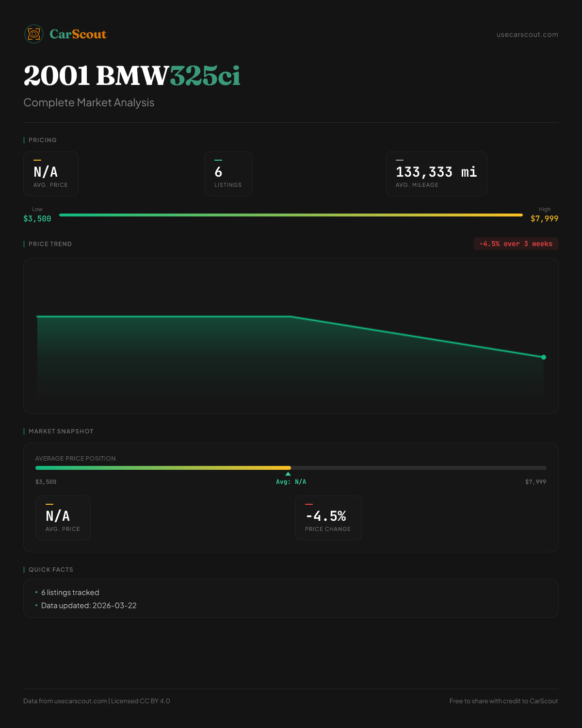Click the -4.5% over 3 weeks badge
This screenshot has height=728, width=582.
[x=516, y=244]
